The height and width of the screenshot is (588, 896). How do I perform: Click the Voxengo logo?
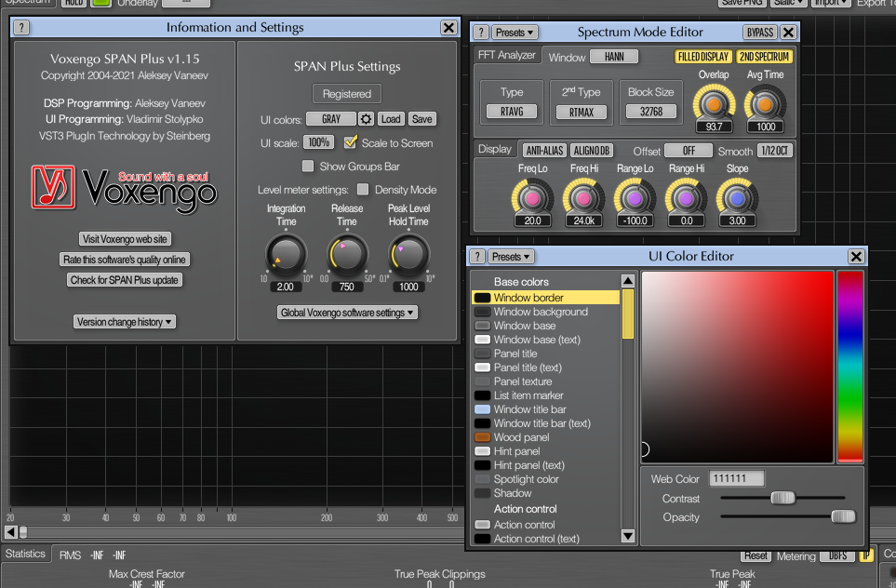(124, 187)
